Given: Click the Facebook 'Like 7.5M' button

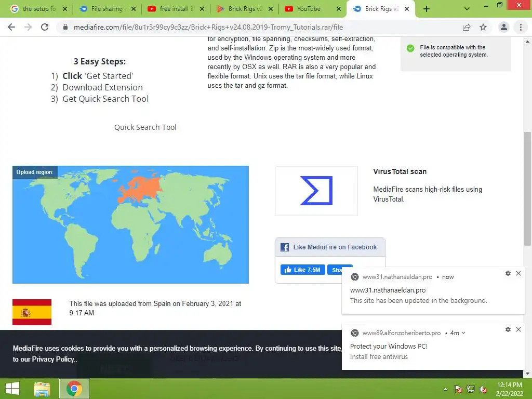Looking at the screenshot, I should tap(303, 270).
